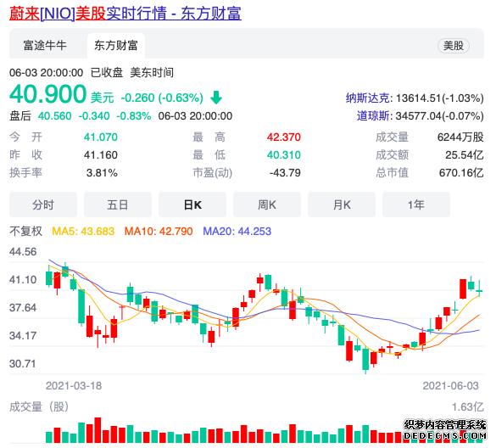Click the 不复权 adjustment label

pyautogui.click(x=25, y=231)
